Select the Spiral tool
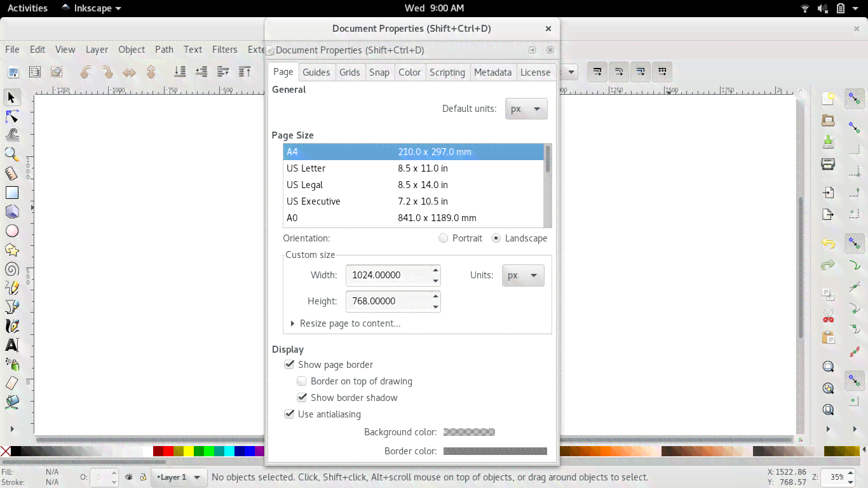Image resolution: width=868 pixels, height=488 pixels. tap(12, 269)
